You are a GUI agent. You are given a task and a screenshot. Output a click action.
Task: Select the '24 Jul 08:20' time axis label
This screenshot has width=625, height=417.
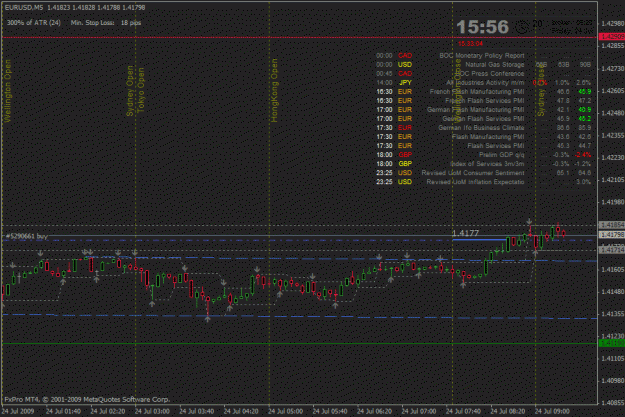(508, 411)
